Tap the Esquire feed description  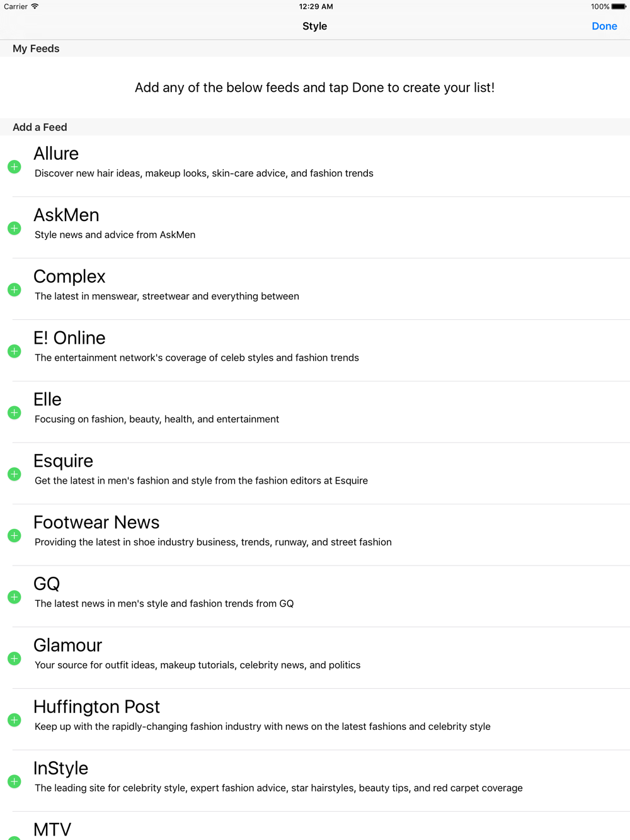pos(201,480)
